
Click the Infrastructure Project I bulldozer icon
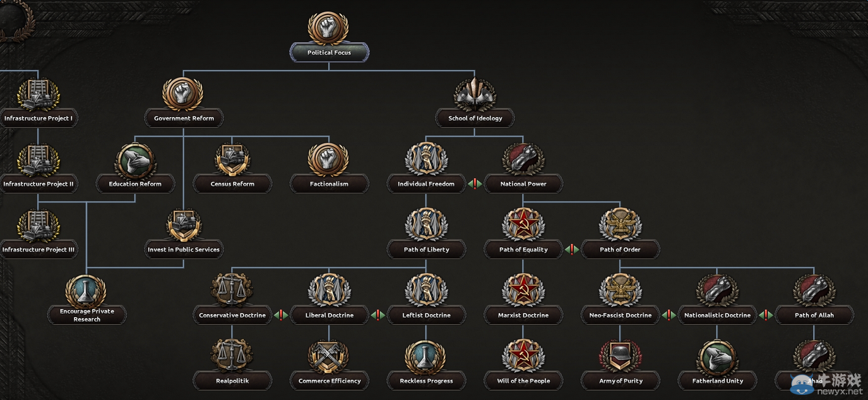(x=38, y=95)
